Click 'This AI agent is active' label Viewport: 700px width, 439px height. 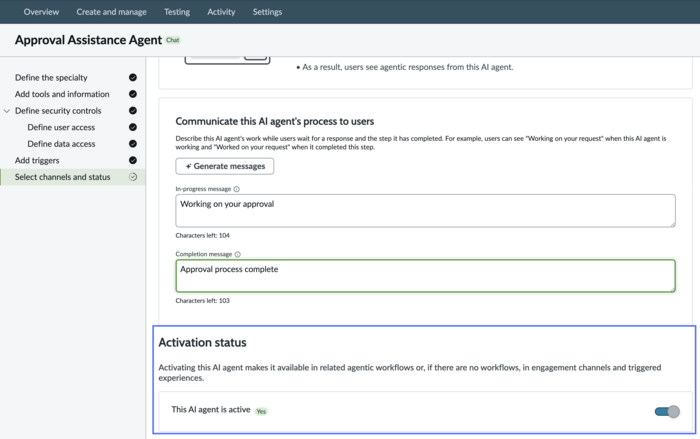(x=211, y=410)
